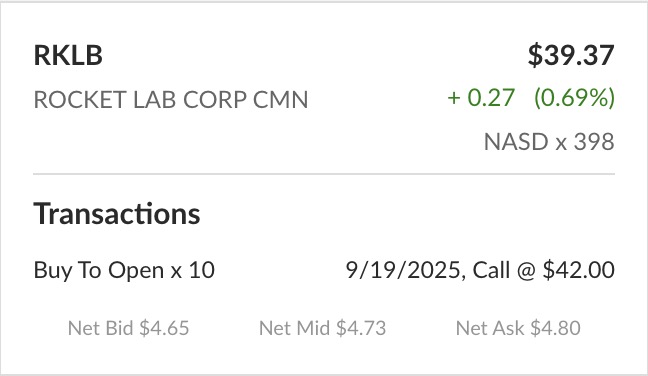Click the @ symbol before the strike
Image resolution: width=648 pixels, height=376 pixels.
coord(526,271)
